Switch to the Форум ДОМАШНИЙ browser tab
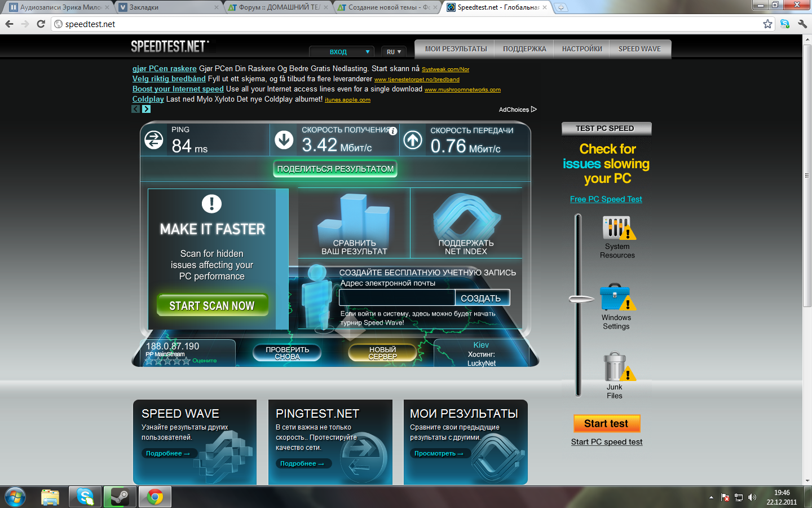 (x=278, y=7)
